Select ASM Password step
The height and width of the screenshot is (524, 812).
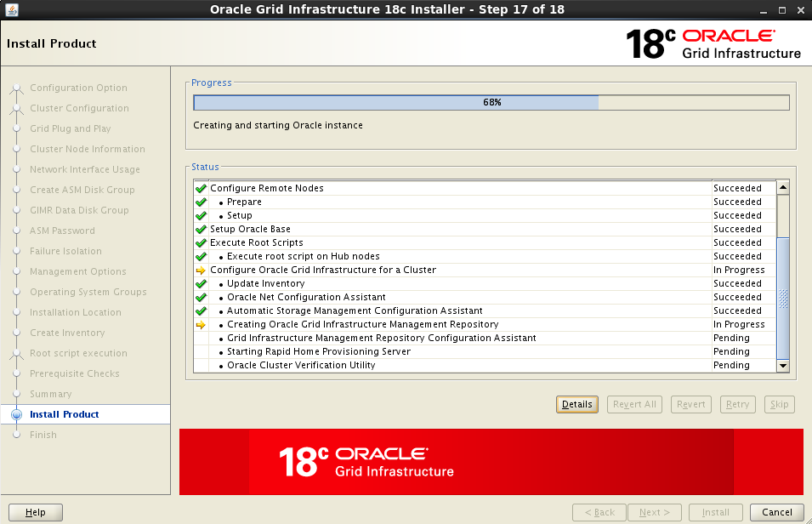click(62, 231)
